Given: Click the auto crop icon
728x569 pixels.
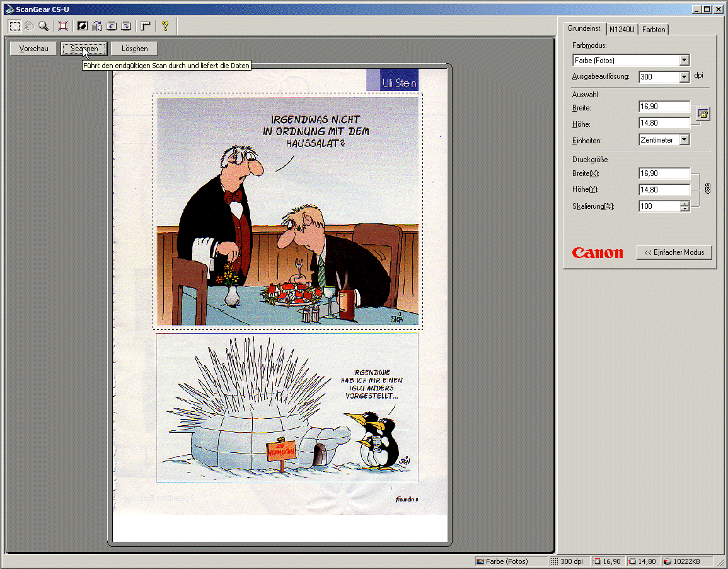Looking at the screenshot, I should click(63, 26).
